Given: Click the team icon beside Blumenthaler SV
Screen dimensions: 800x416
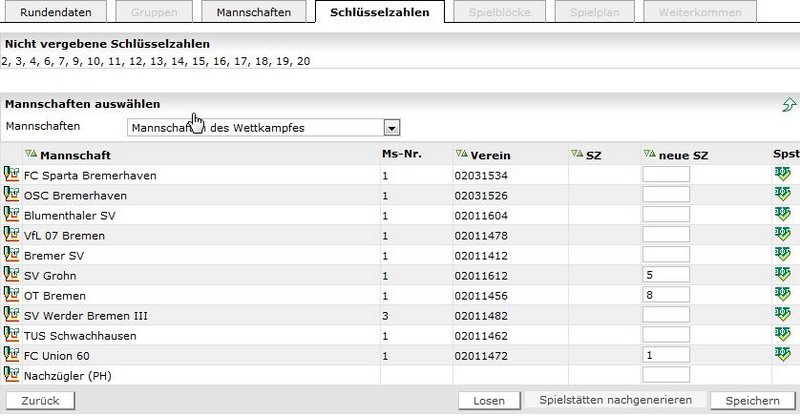Looking at the screenshot, I should (x=12, y=215).
